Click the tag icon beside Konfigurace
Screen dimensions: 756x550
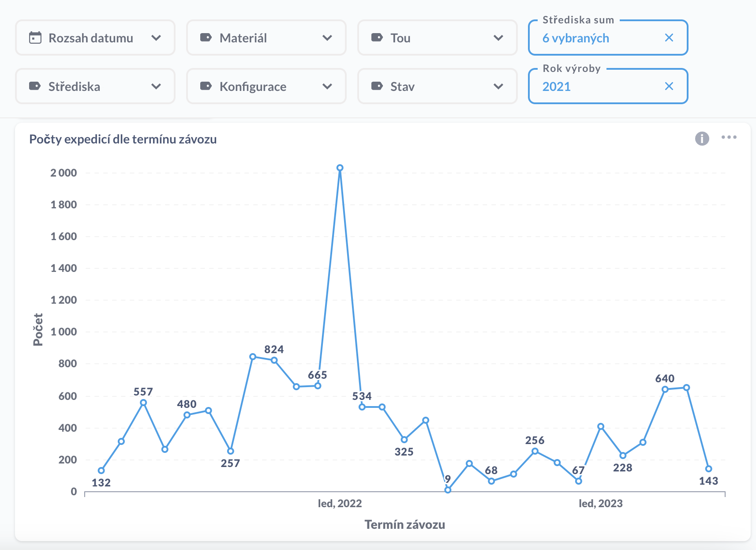pyautogui.click(x=206, y=86)
